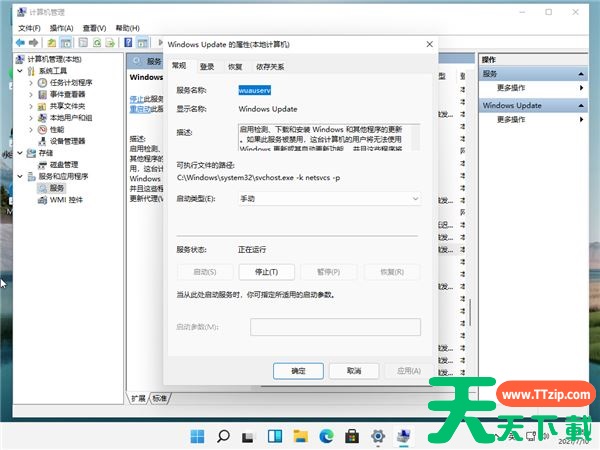
Task: Open the 操作(A) menu
Action: tap(61, 28)
